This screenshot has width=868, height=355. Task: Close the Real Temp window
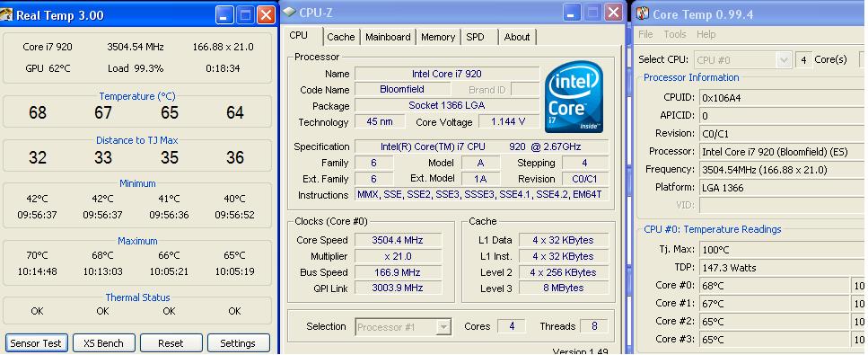(267, 14)
